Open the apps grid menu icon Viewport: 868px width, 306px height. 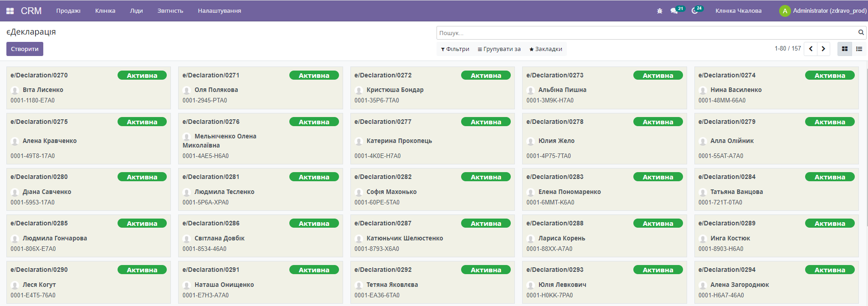pyautogui.click(x=10, y=11)
